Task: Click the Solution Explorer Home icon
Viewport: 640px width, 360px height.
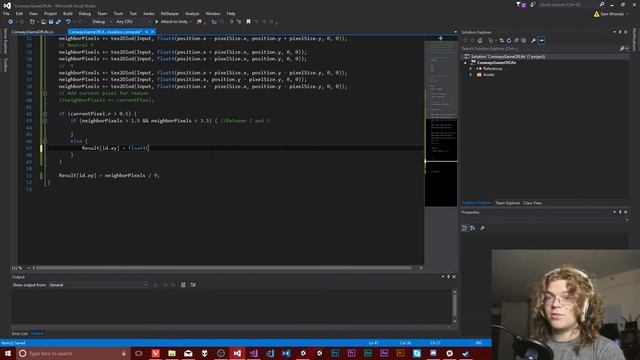Action: point(480,40)
